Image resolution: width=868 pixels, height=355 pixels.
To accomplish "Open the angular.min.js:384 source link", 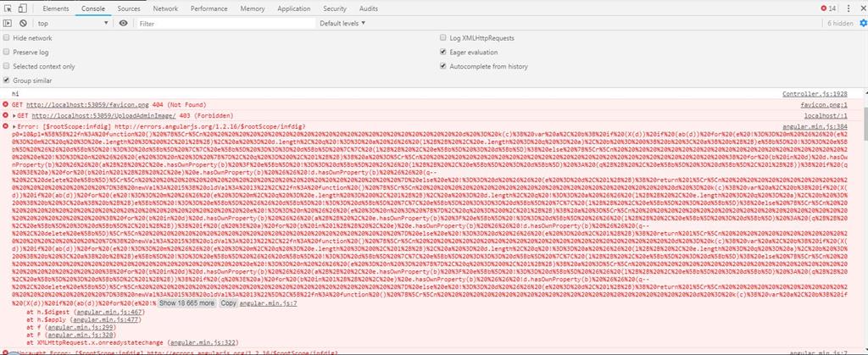I will (x=815, y=126).
